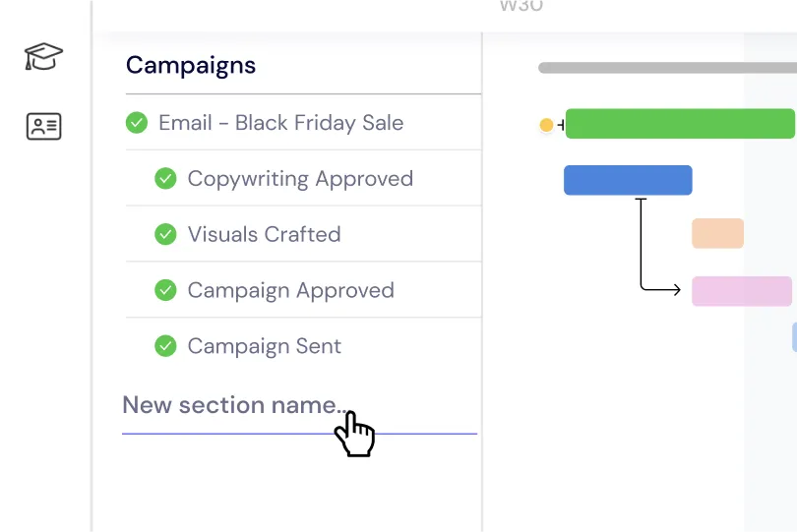Toggle Campaign Approved completion checkmark
The height and width of the screenshot is (532, 797).
tap(165, 290)
